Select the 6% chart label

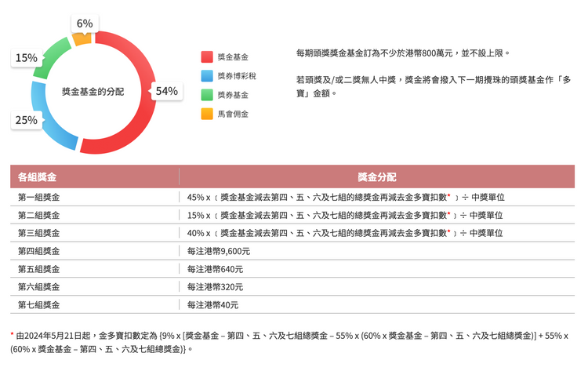pyautogui.click(x=85, y=24)
